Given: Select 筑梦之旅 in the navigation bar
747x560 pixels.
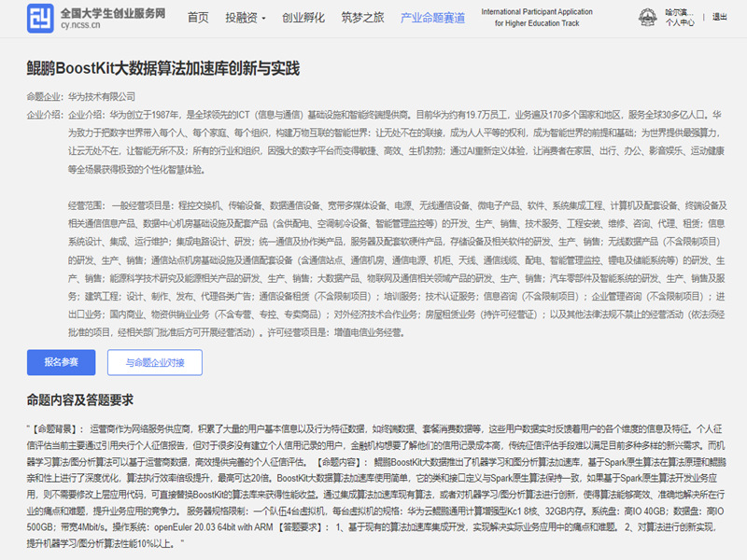Looking at the screenshot, I should tap(363, 18).
